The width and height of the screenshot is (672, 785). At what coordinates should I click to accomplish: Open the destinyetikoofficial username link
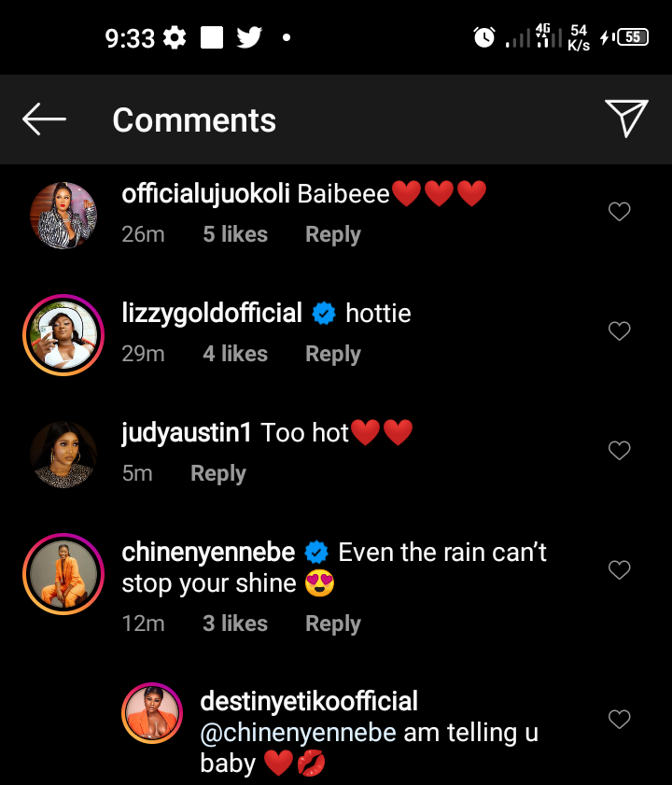click(309, 701)
